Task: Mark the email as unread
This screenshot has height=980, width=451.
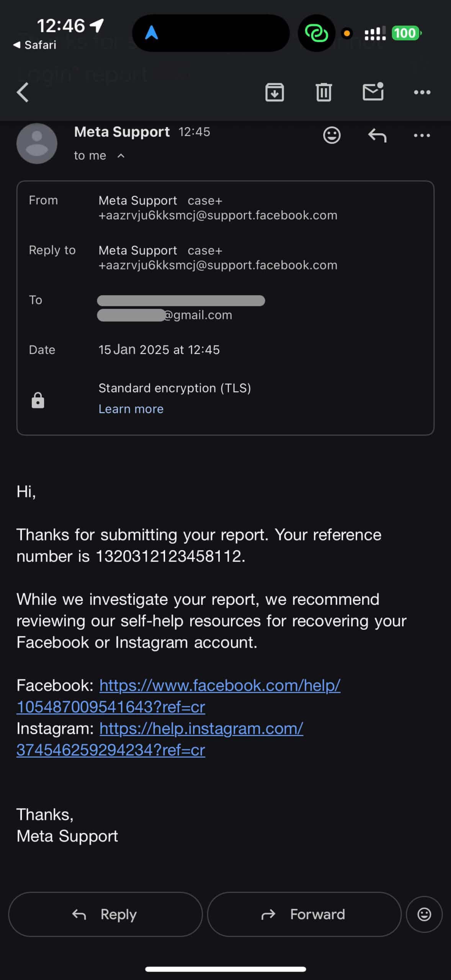Action: [373, 92]
